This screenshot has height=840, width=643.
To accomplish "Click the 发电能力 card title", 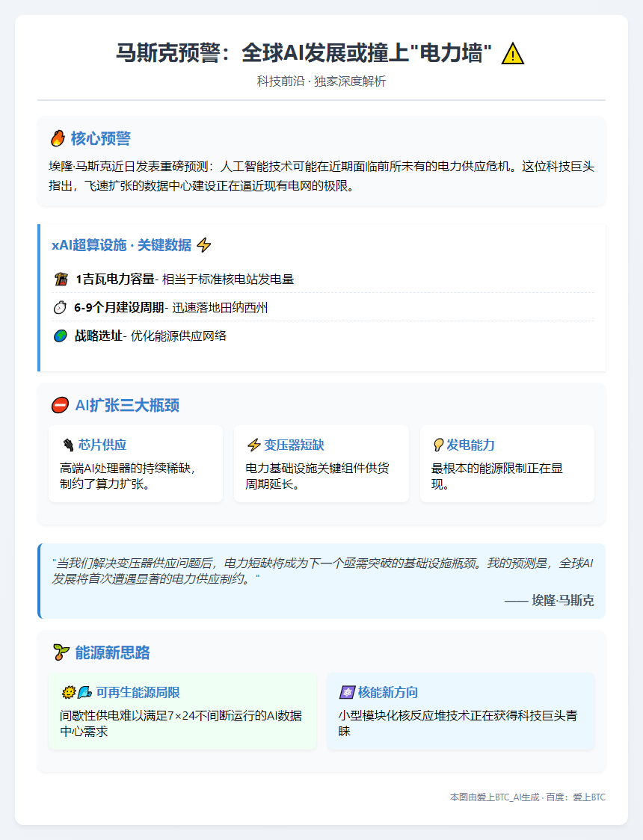I will pos(470,445).
